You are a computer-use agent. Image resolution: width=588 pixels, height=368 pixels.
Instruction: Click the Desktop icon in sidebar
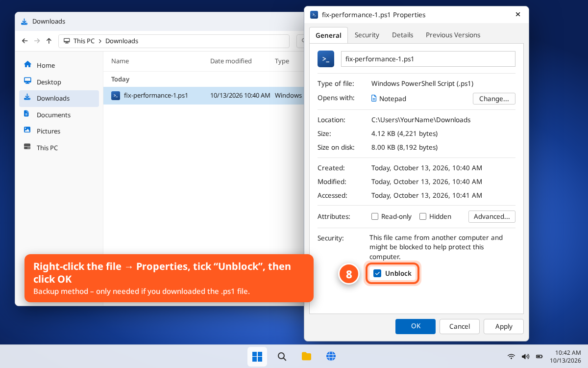[27, 81]
